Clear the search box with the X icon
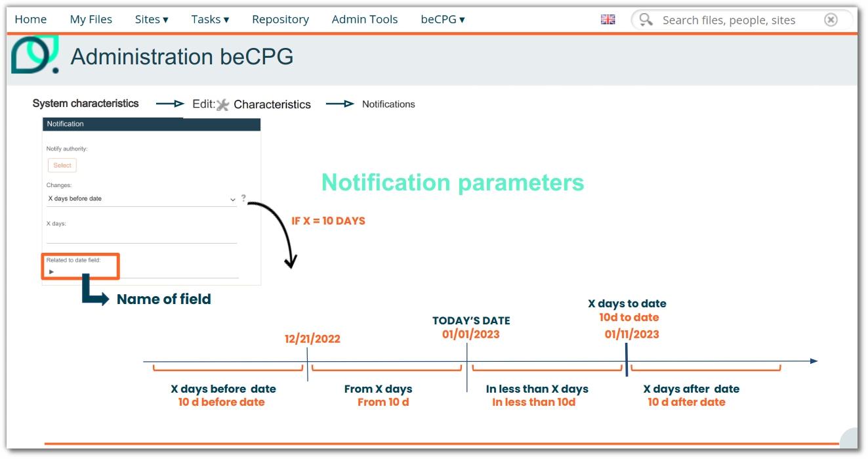868x459 pixels. 831,20
